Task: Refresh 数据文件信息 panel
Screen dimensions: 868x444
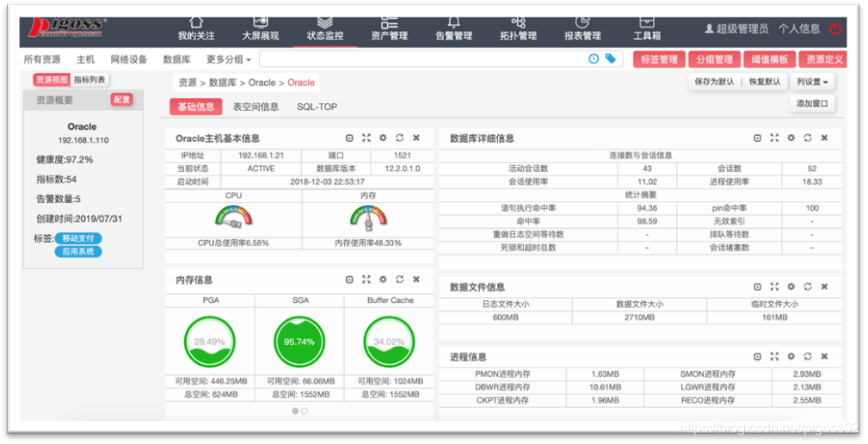Action: (x=808, y=287)
